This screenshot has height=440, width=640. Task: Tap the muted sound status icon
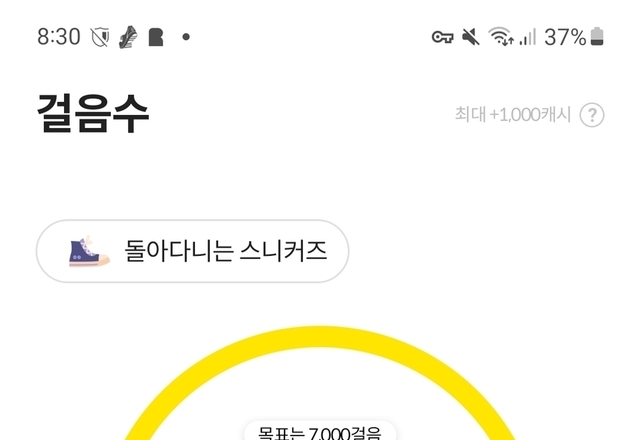[x=471, y=37]
